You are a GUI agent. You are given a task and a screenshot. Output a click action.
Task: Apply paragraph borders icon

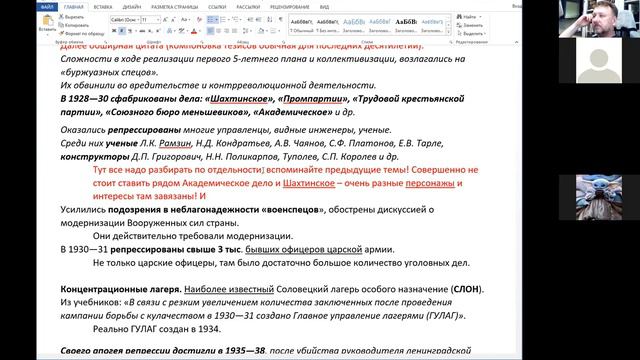click(x=274, y=31)
